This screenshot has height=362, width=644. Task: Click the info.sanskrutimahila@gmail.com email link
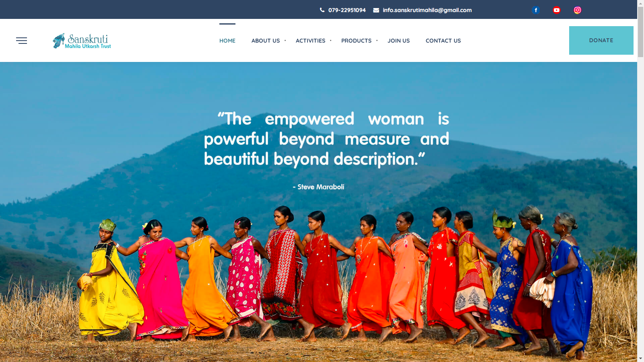[x=427, y=10]
